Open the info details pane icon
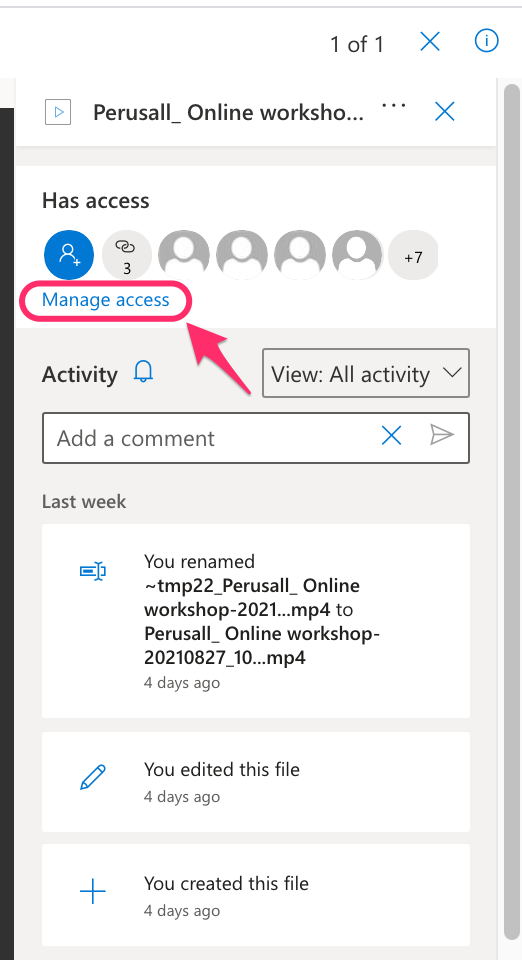 pyautogui.click(x=487, y=41)
